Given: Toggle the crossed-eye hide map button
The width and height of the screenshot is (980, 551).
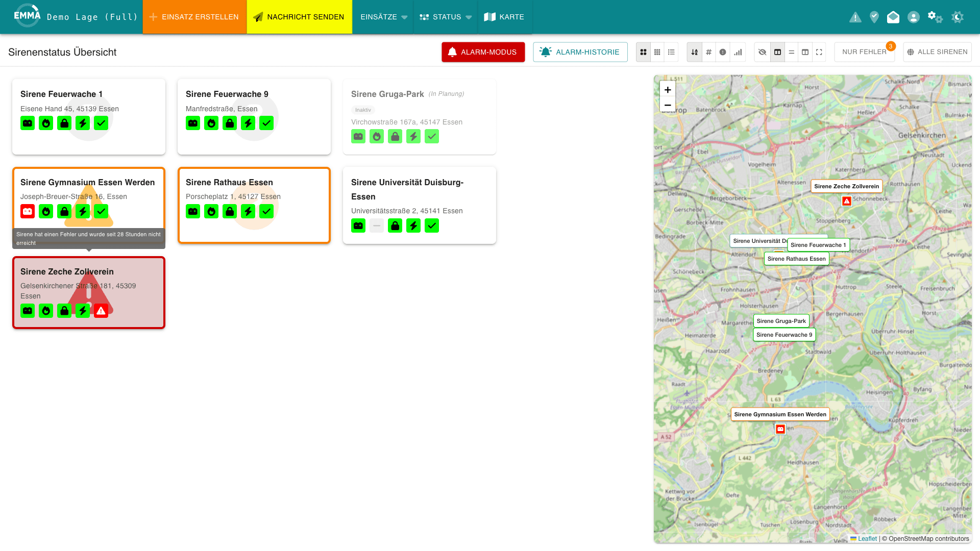Looking at the screenshot, I should point(762,52).
